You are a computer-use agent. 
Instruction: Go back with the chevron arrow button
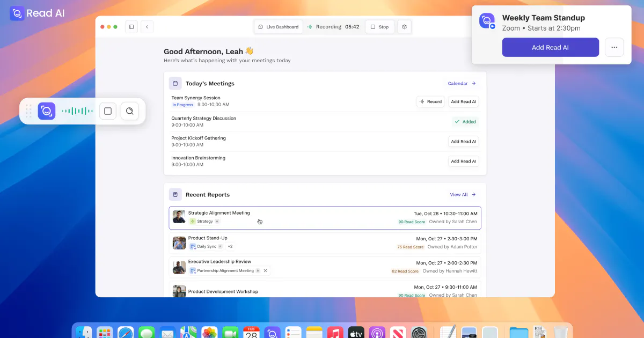[147, 27]
